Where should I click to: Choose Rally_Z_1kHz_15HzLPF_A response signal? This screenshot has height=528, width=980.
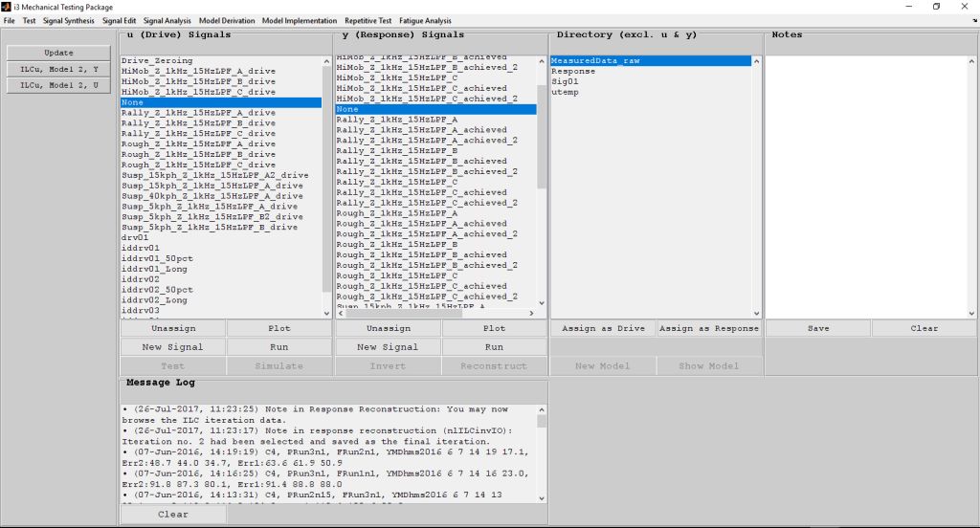pos(397,120)
